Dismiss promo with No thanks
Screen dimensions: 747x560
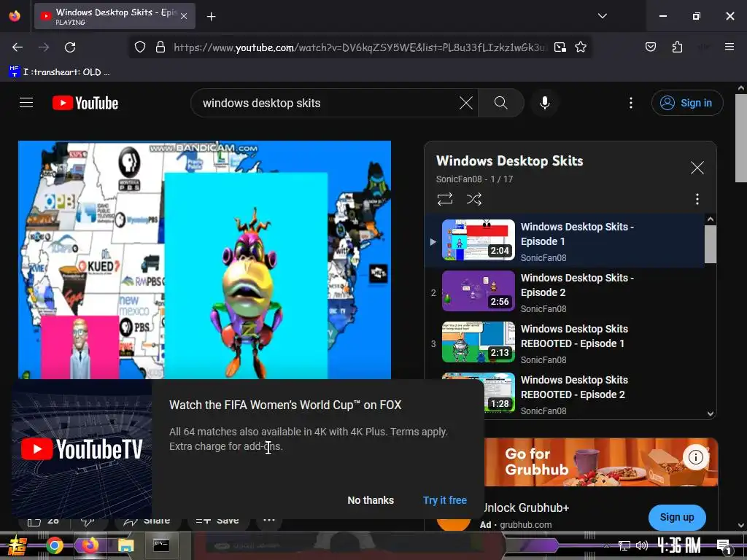pos(371,500)
